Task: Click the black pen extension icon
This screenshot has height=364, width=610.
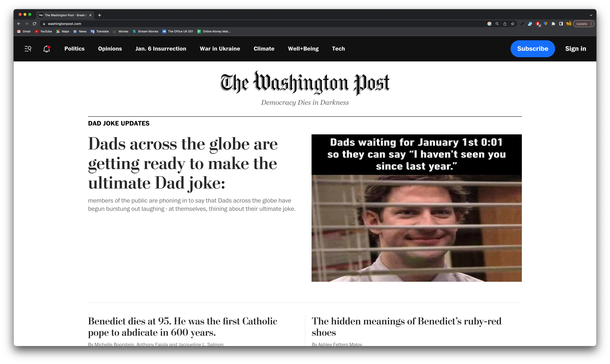Action: 522,24
